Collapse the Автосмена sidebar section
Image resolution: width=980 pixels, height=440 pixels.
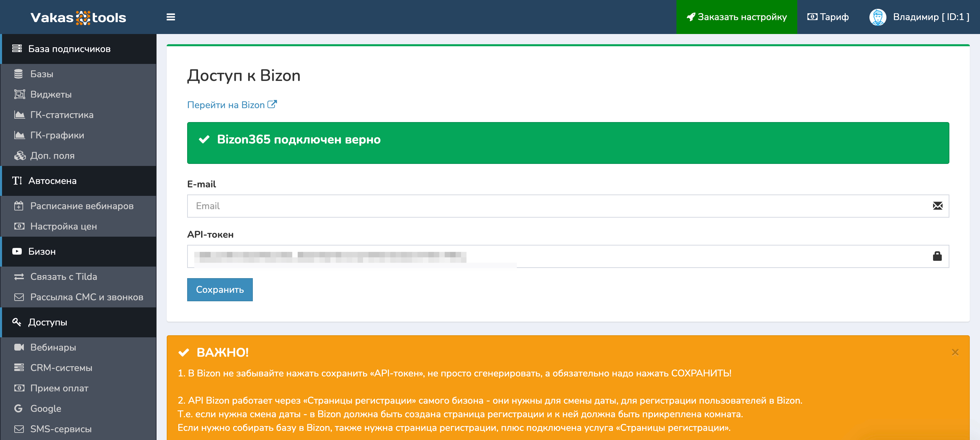pos(52,181)
